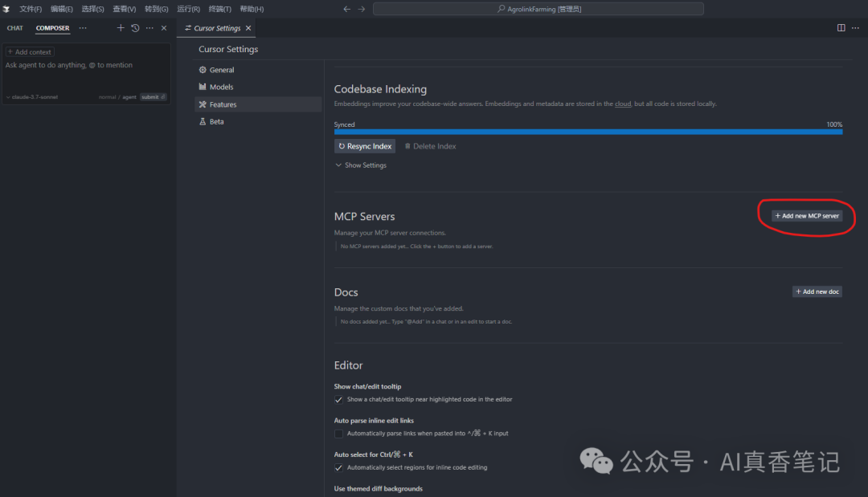Click the Add new doc button
This screenshot has height=497, width=868.
coord(817,292)
